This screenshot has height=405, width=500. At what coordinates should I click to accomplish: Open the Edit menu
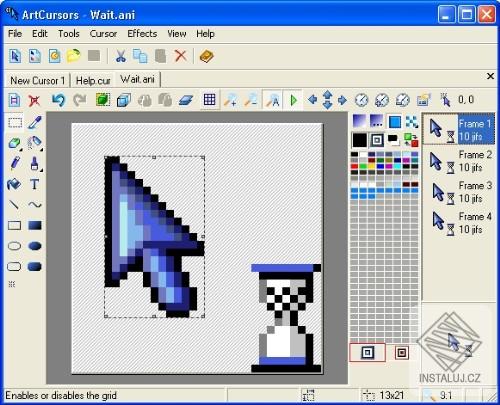(40, 34)
